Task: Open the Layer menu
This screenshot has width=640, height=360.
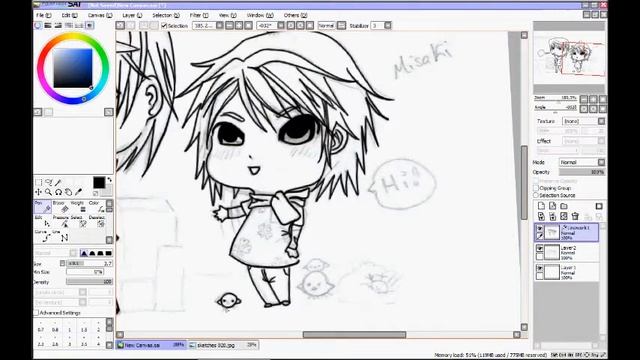Action: coord(132,15)
